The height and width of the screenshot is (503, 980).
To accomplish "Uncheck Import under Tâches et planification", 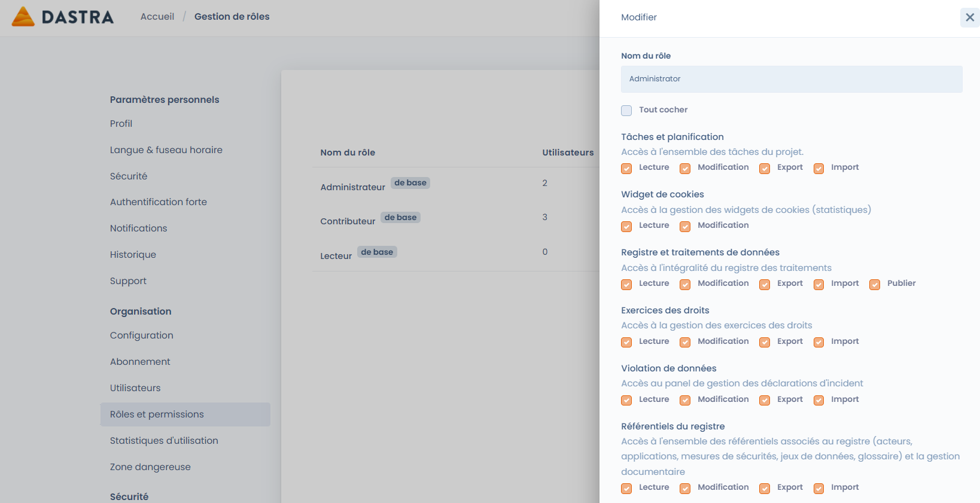I will click(x=818, y=169).
